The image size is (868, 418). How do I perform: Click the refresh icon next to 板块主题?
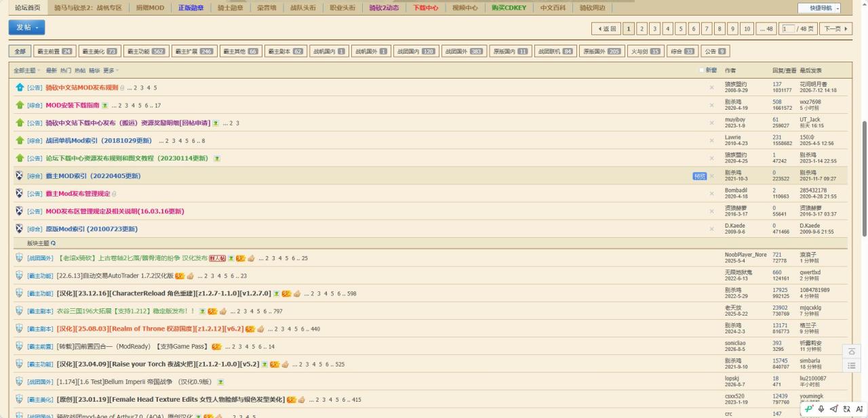[x=53, y=243]
